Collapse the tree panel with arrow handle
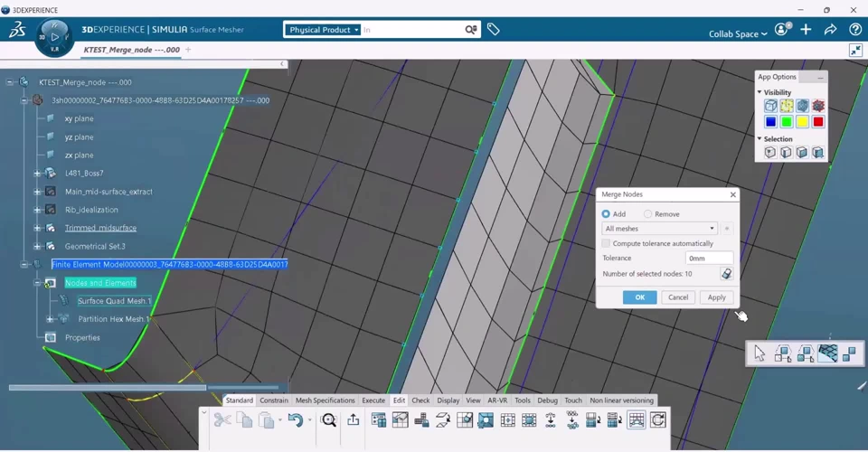This screenshot has width=868, height=452. click(x=282, y=64)
